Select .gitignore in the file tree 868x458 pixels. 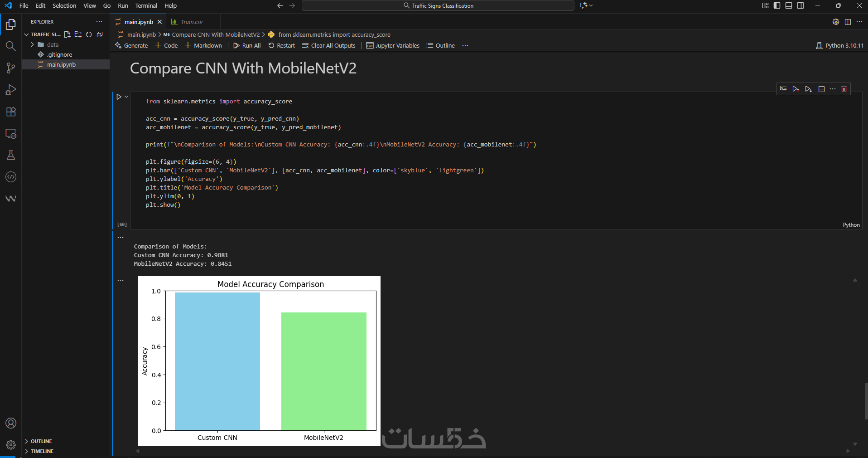click(66, 54)
